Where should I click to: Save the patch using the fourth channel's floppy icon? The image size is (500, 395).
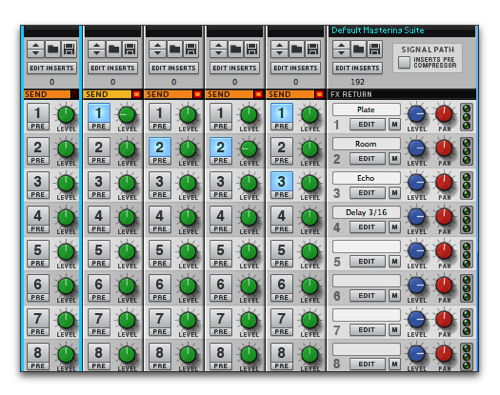[252, 49]
